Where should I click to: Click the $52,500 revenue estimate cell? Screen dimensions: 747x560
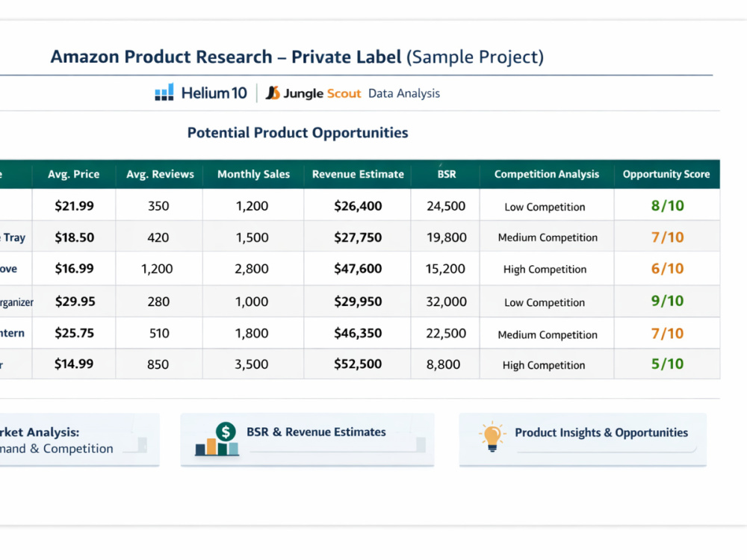(358, 364)
